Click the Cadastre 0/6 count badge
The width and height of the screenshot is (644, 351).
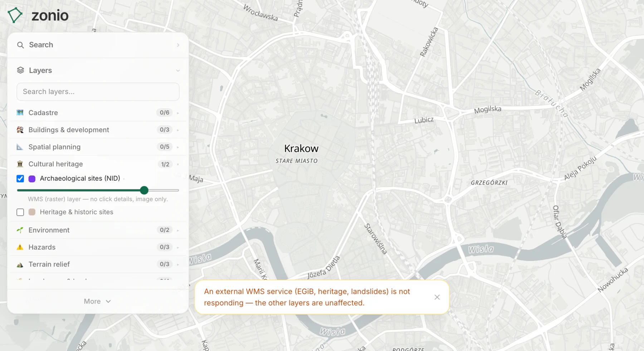(165, 113)
